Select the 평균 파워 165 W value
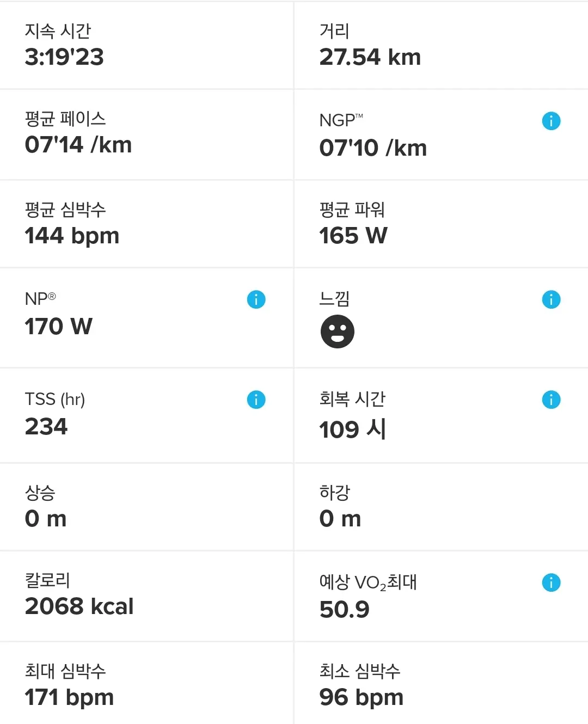This screenshot has width=588, height=724. click(353, 236)
